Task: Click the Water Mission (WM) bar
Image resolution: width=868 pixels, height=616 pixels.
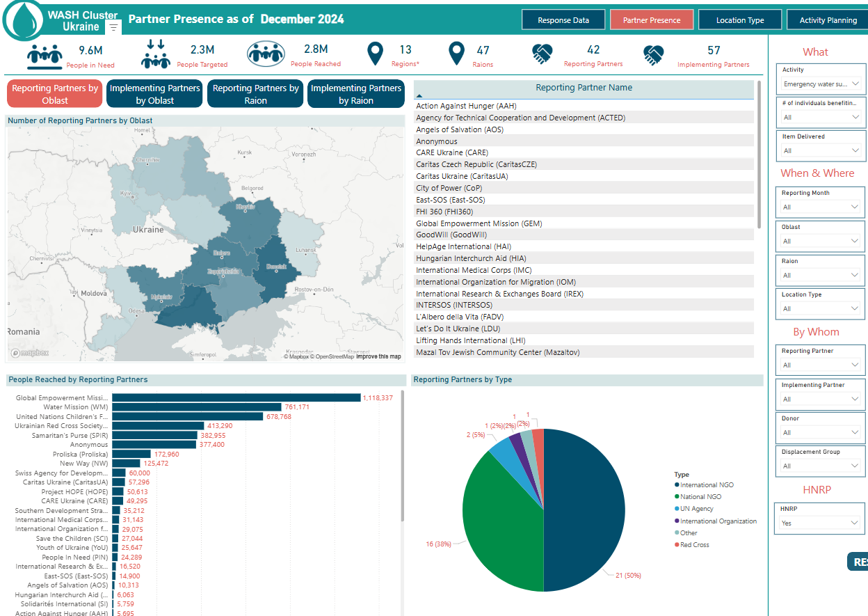Action: 197,407
